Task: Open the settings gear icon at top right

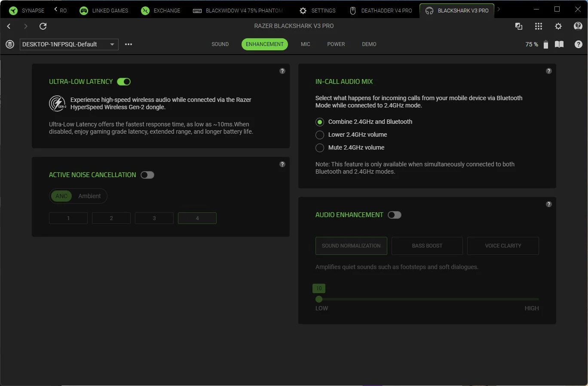Action: (x=558, y=26)
